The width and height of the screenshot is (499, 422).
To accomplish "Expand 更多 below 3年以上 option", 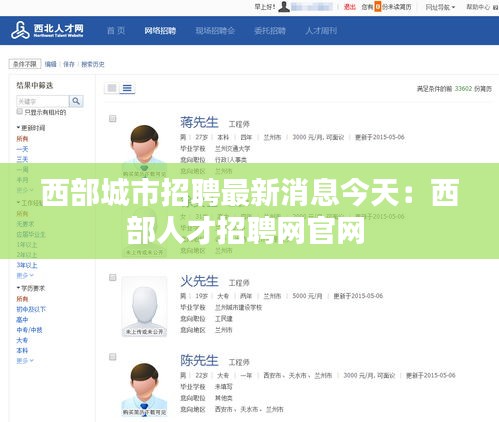I will pos(25,276).
